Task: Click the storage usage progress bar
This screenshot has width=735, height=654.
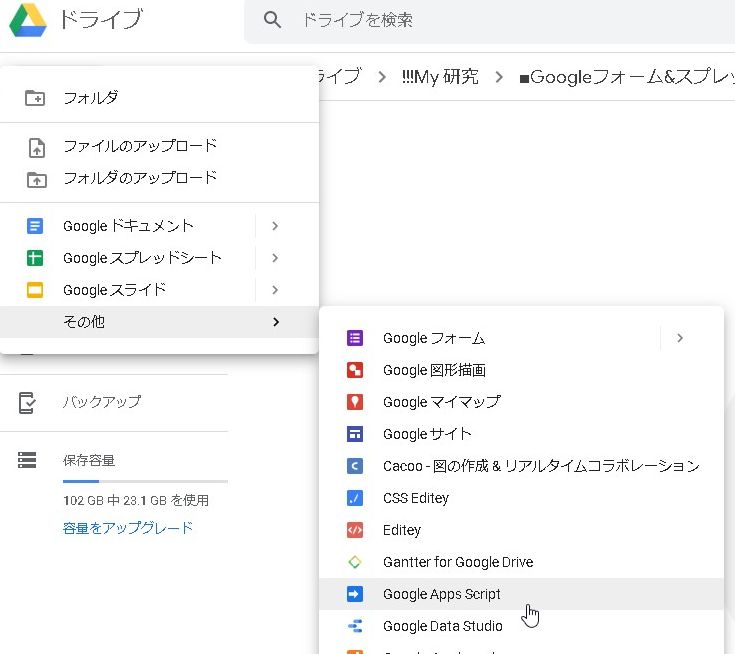Action: click(145, 481)
